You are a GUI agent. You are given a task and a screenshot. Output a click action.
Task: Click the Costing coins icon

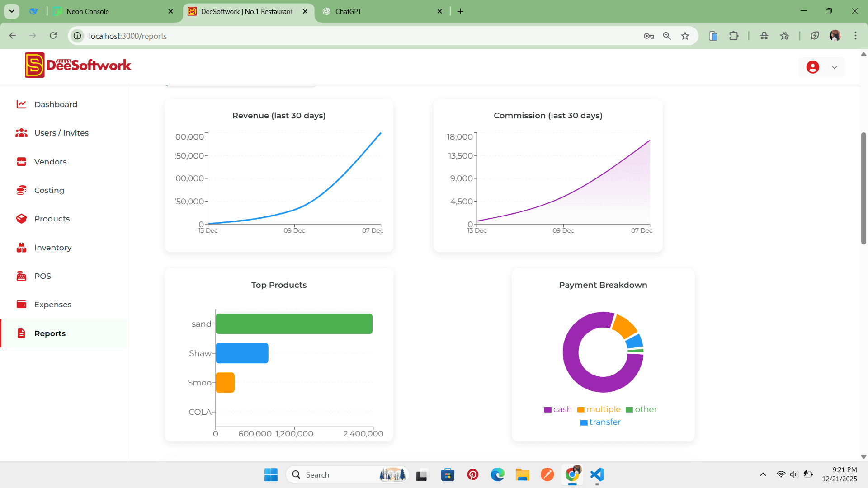[x=21, y=190]
